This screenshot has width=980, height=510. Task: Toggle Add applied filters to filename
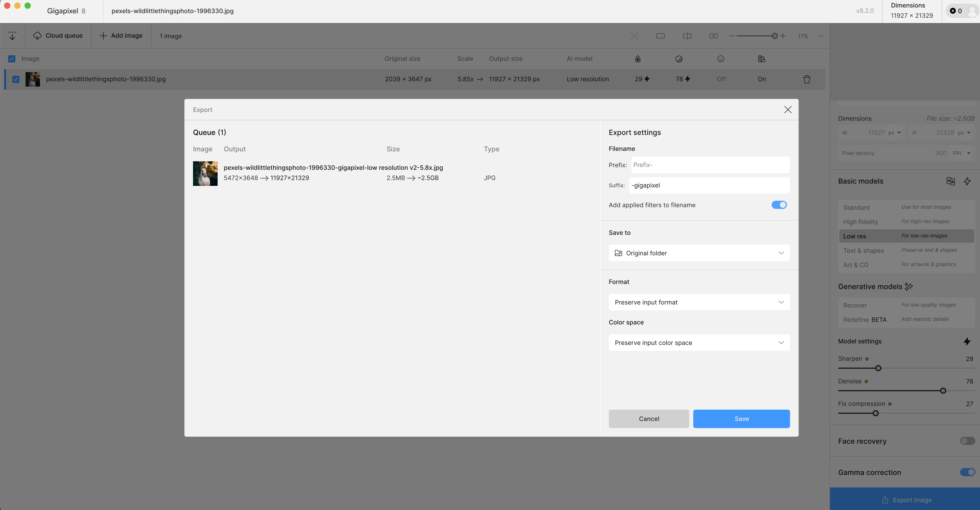779,205
